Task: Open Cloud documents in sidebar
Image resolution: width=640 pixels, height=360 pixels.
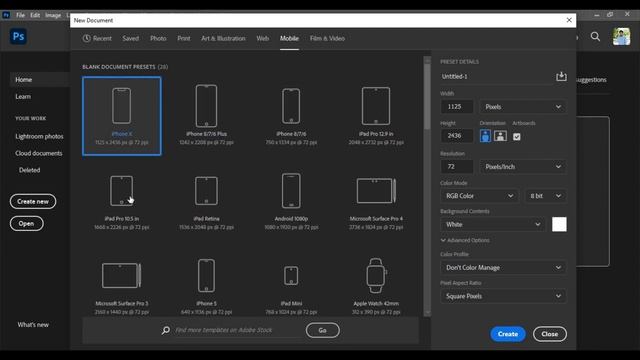Action: point(39,153)
